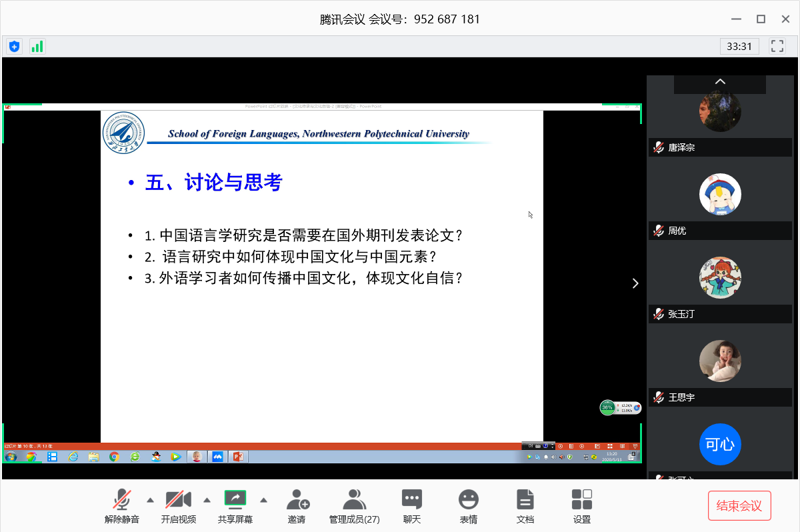Viewport: 800px width, 532px height.
Task: Click the right arrow beside shared screen
Action: pyautogui.click(x=635, y=283)
